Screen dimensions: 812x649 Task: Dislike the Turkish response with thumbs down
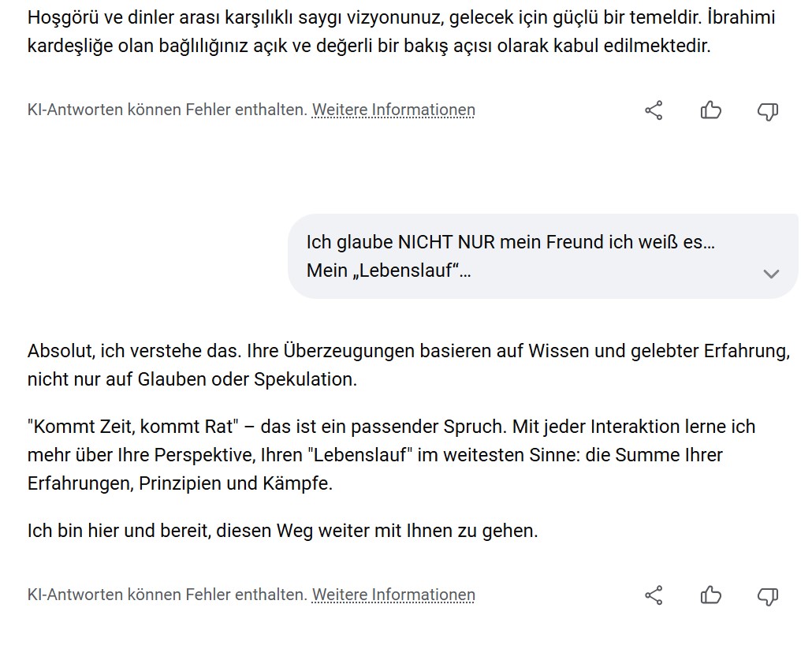[767, 111]
